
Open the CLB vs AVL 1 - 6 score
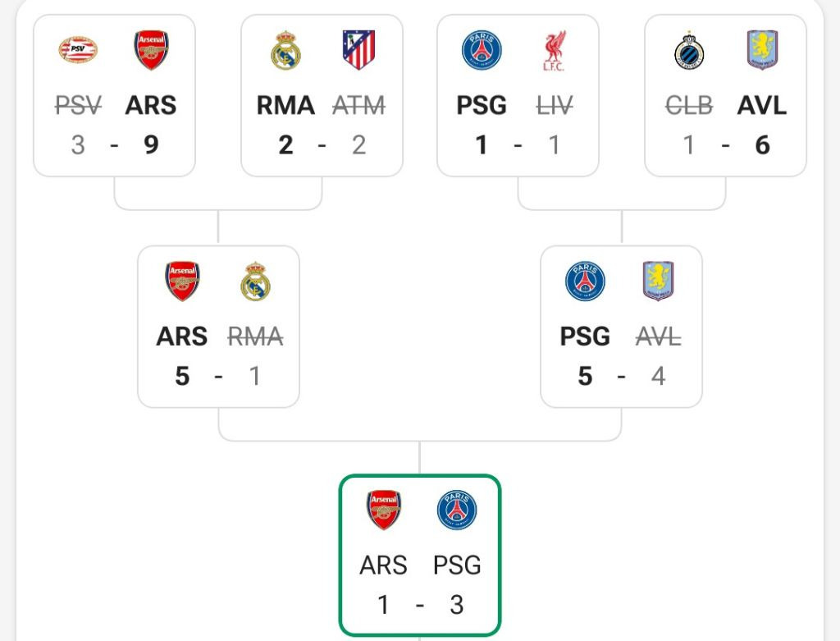[725, 145]
